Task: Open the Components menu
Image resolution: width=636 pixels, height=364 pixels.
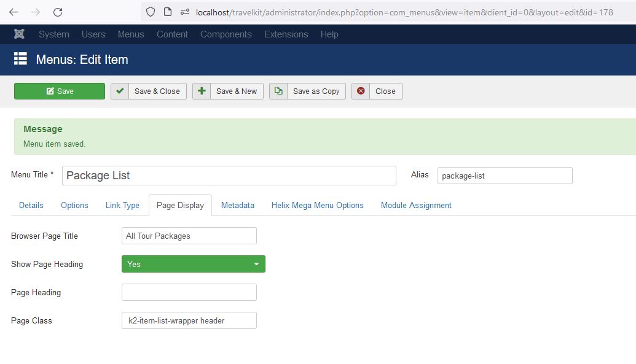Action: pos(226,34)
